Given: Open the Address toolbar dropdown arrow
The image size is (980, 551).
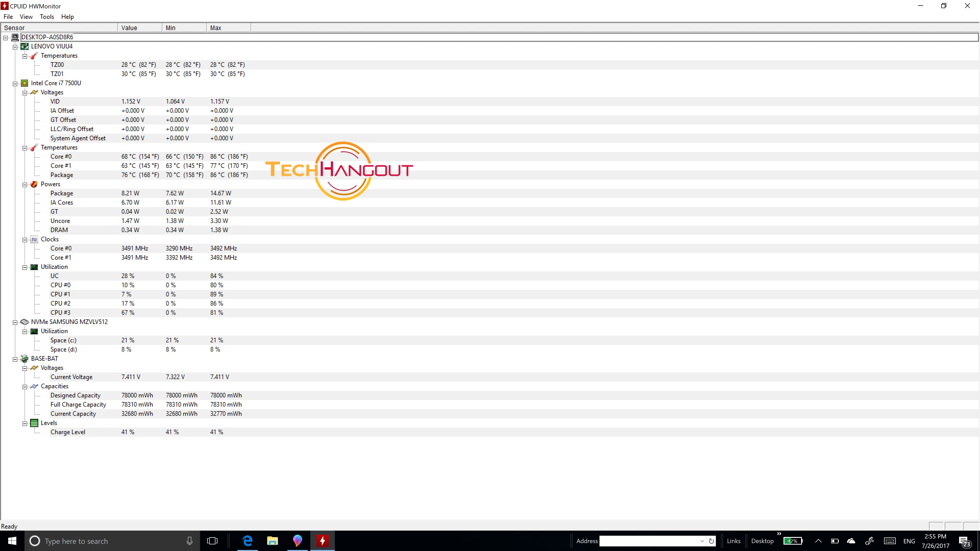Looking at the screenshot, I should tap(702, 541).
